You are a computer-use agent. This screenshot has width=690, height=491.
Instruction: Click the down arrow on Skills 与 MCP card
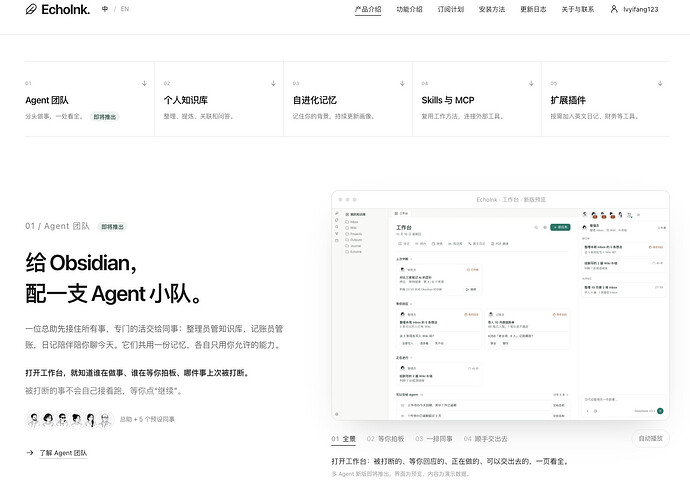(531, 83)
